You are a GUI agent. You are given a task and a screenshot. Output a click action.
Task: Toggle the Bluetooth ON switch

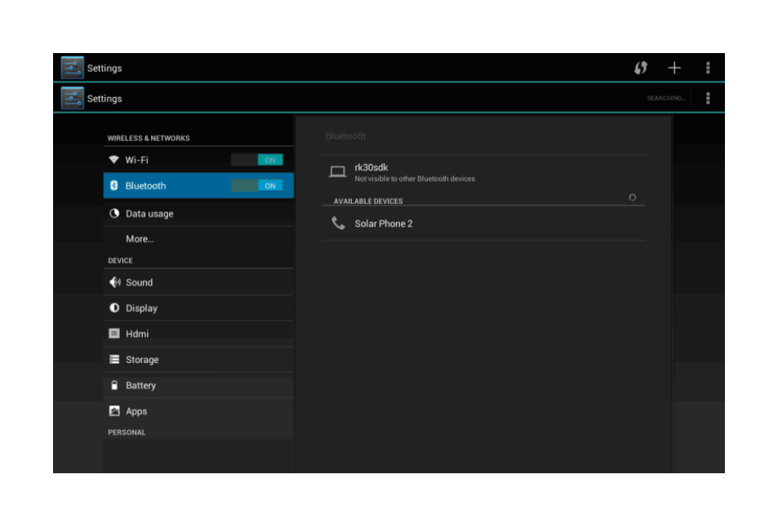(x=257, y=185)
